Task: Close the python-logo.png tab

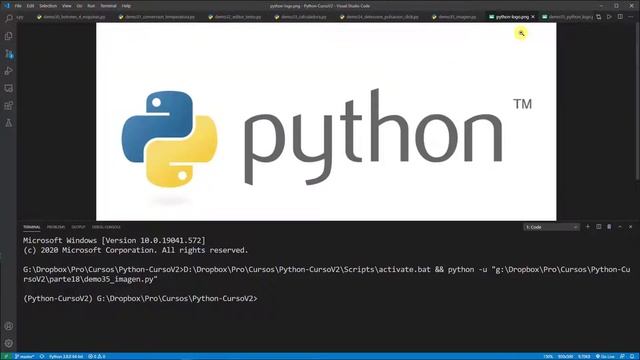Action: pos(533,17)
